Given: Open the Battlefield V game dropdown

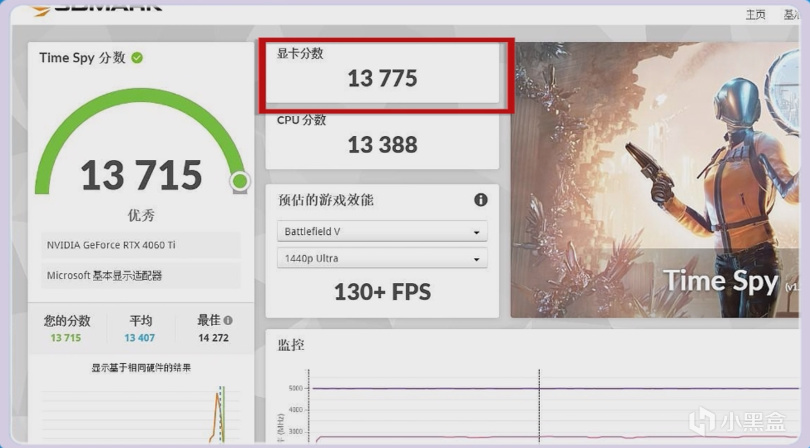Looking at the screenshot, I should click(382, 231).
